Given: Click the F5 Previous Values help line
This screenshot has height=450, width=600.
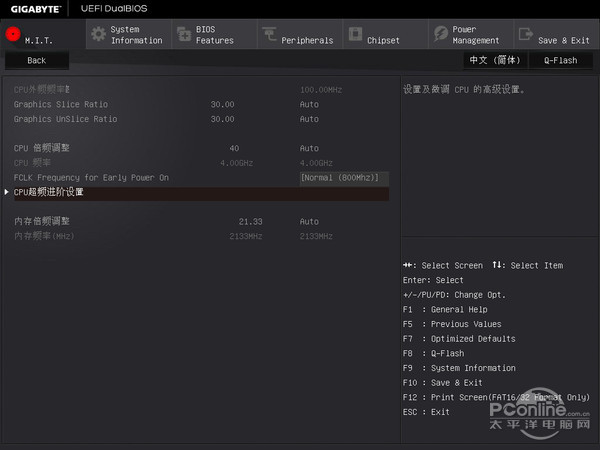Looking at the screenshot, I should (x=452, y=324).
